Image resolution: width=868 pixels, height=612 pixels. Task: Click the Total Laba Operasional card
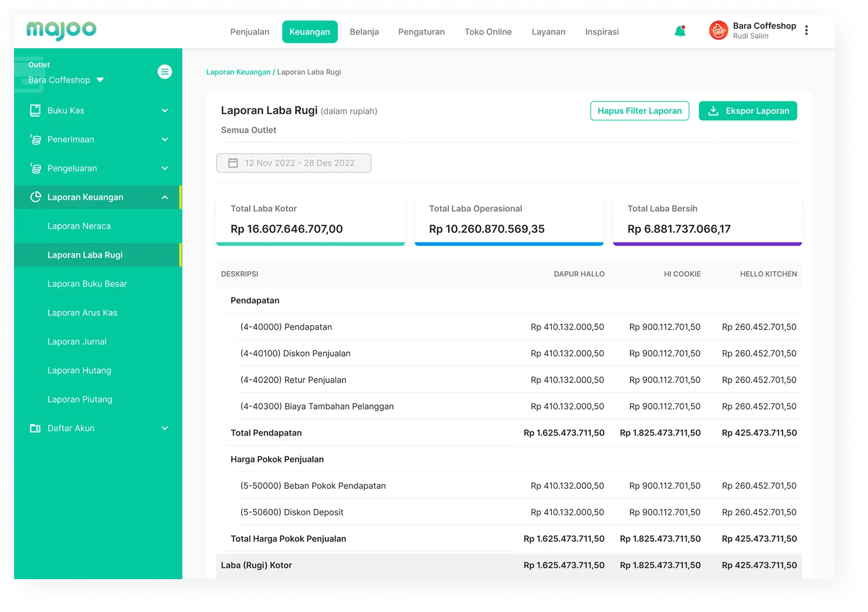(509, 221)
